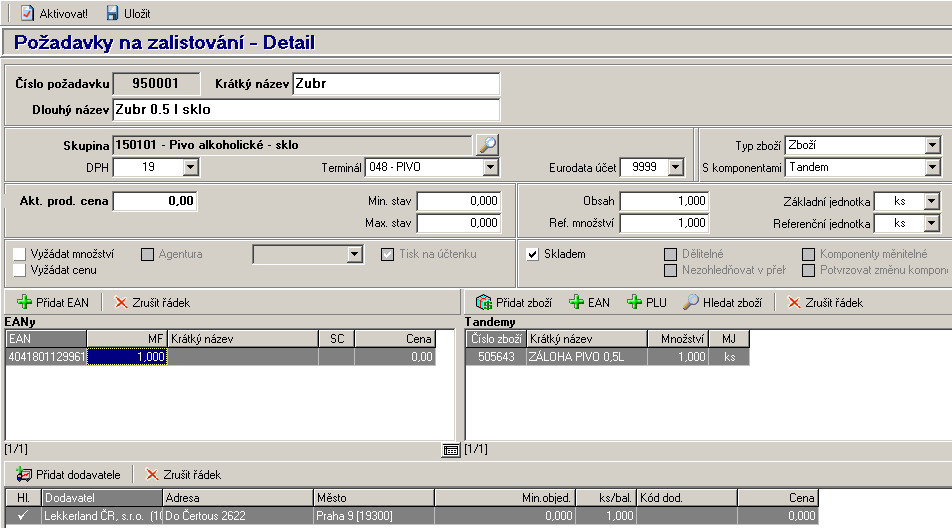The width and height of the screenshot is (952, 528).
Task: Click the Krátký název input field
Action: click(x=396, y=84)
